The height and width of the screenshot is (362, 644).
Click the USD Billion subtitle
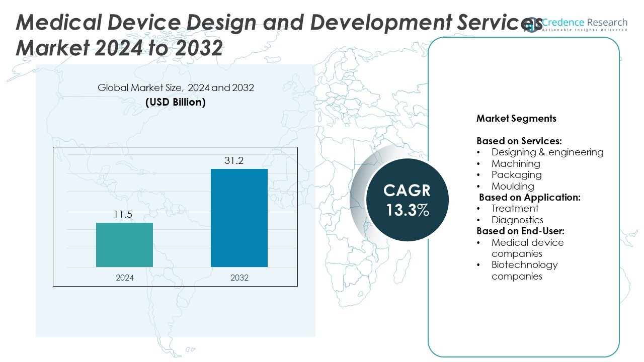tap(176, 102)
